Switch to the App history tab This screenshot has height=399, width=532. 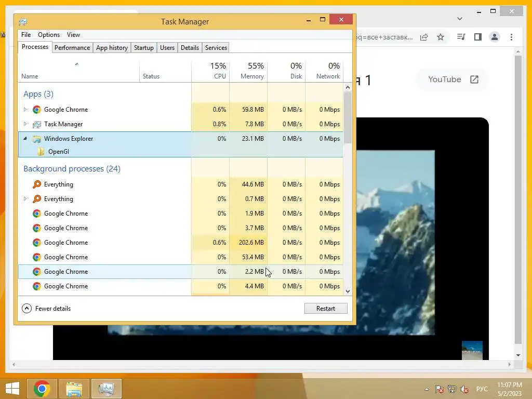(x=112, y=48)
